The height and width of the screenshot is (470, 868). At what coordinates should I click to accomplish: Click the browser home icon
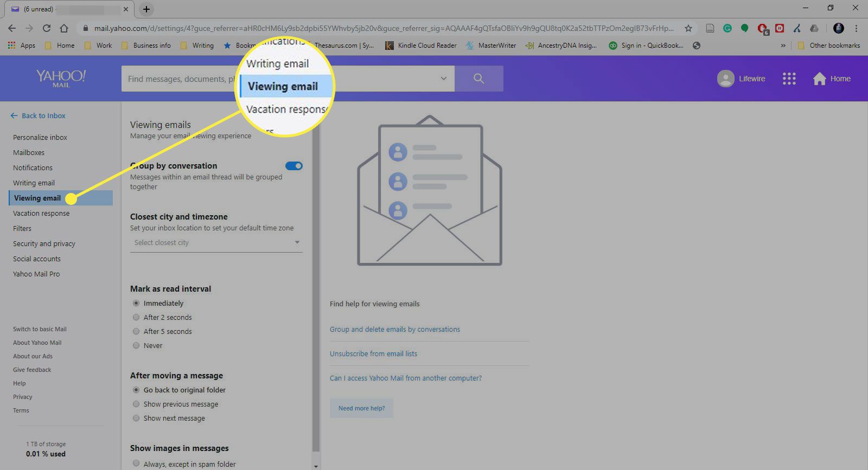coord(64,28)
